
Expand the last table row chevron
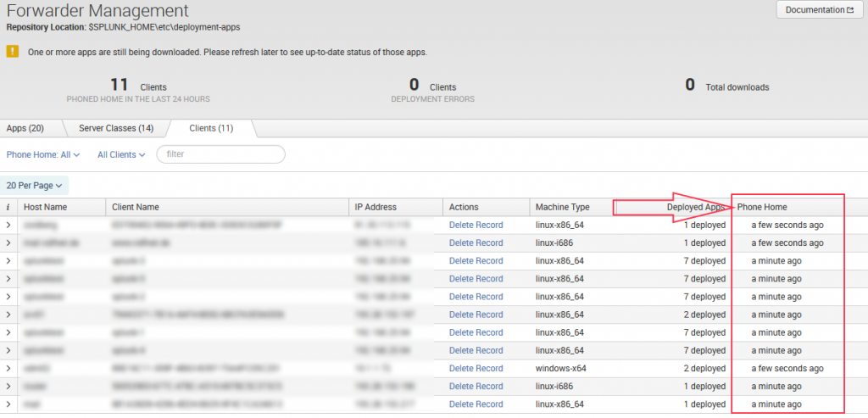[8, 404]
